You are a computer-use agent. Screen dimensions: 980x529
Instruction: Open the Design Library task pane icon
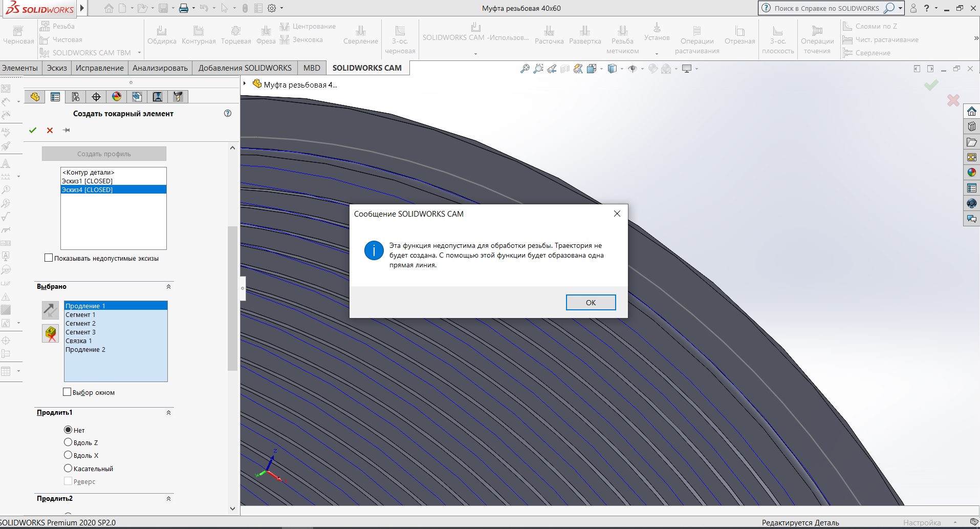coord(972,126)
